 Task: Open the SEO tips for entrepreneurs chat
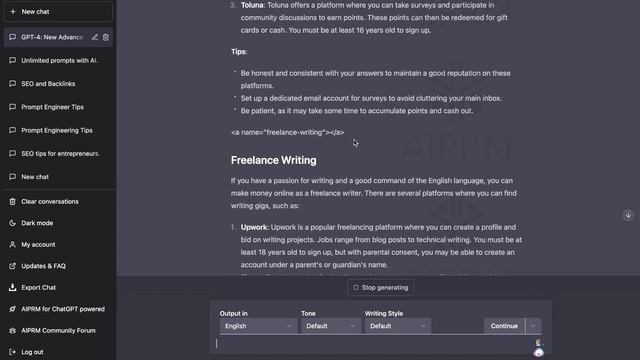pos(58,153)
